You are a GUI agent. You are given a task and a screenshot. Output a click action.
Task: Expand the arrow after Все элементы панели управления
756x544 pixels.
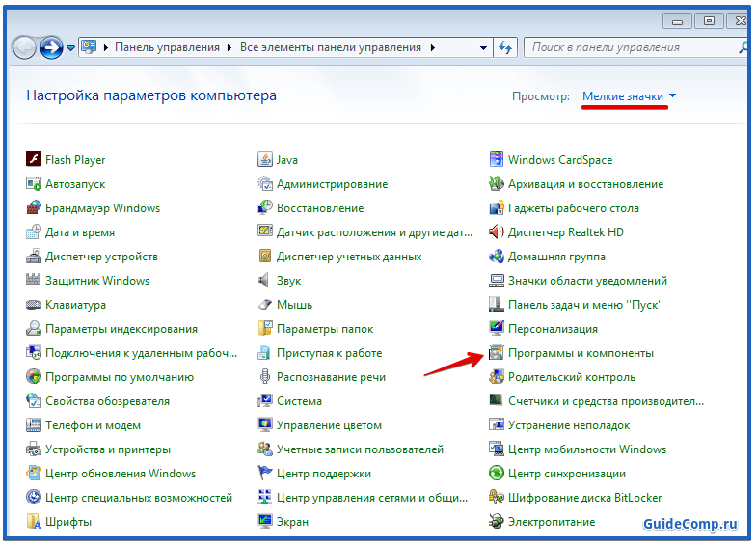[x=432, y=47]
